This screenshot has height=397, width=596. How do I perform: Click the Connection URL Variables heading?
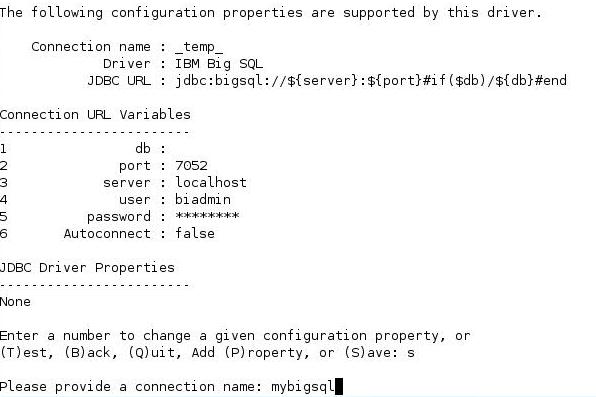(95, 114)
